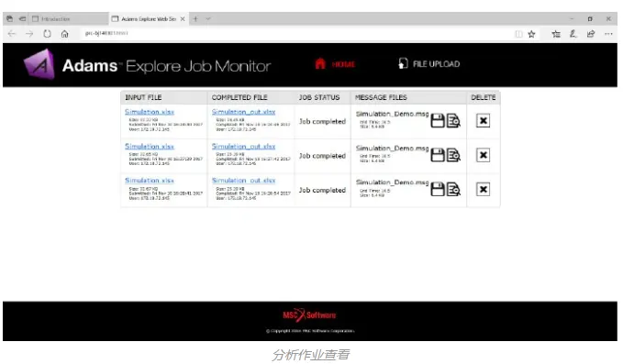This screenshot has height=364, width=623.
Task: Open first row Simulation.xlsx input file
Action: click(150, 112)
